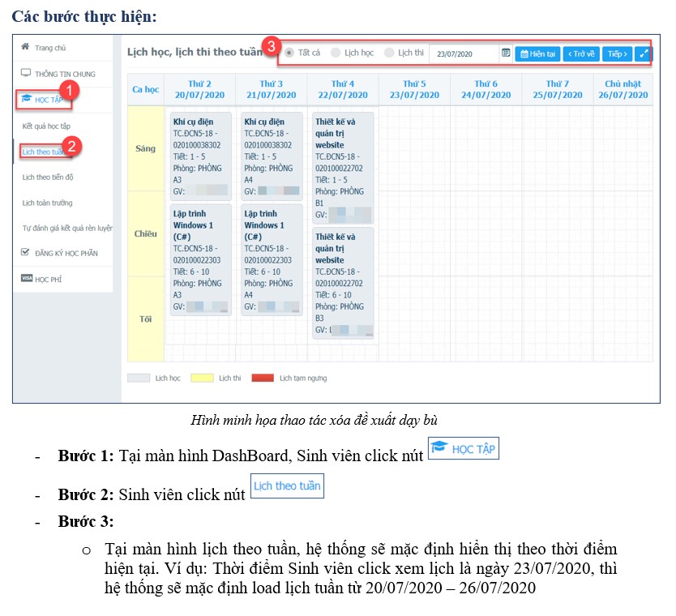Click the grey Lịch học legend swatch
The height and width of the screenshot is (616, 676).
tap(139, 378)
